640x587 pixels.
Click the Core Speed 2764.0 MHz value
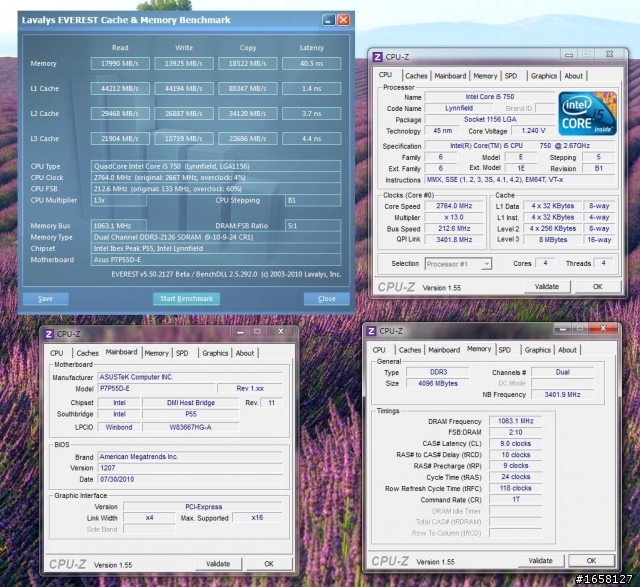pyautogui.click(x=454, y=206)
